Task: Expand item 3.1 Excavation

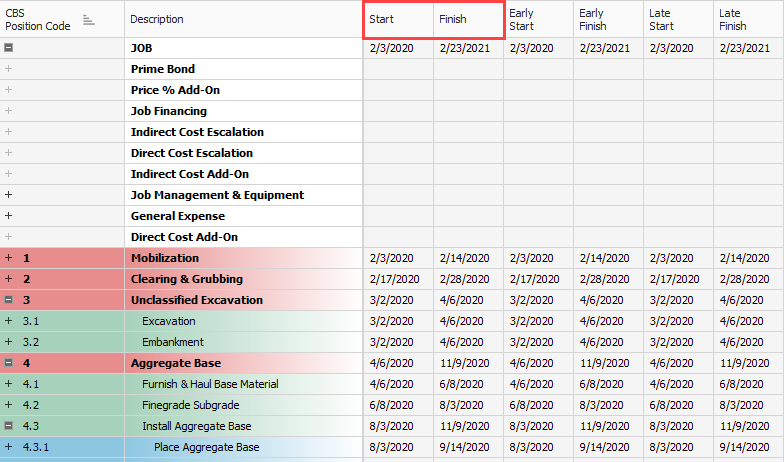Action: point(9,321)
